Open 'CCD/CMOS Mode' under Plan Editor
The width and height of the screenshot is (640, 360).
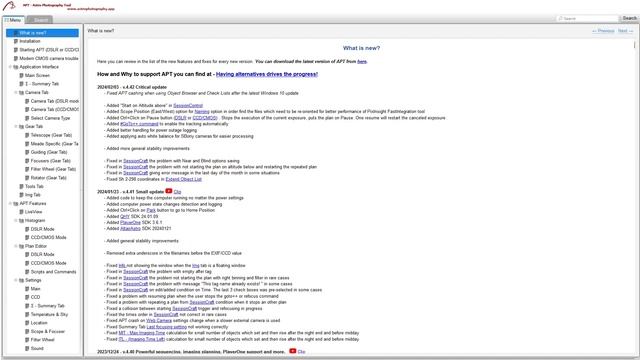coord(49,263)
